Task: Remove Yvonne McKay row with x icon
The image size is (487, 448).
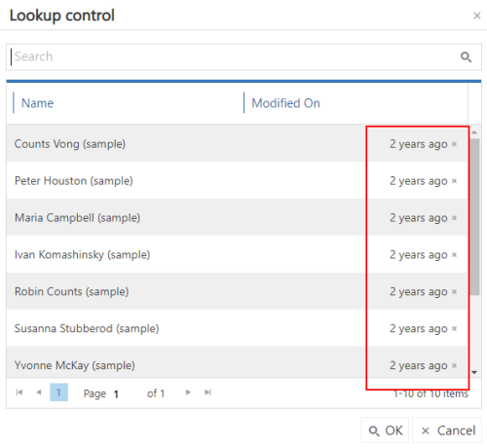Action: click(x=454, y=365)
